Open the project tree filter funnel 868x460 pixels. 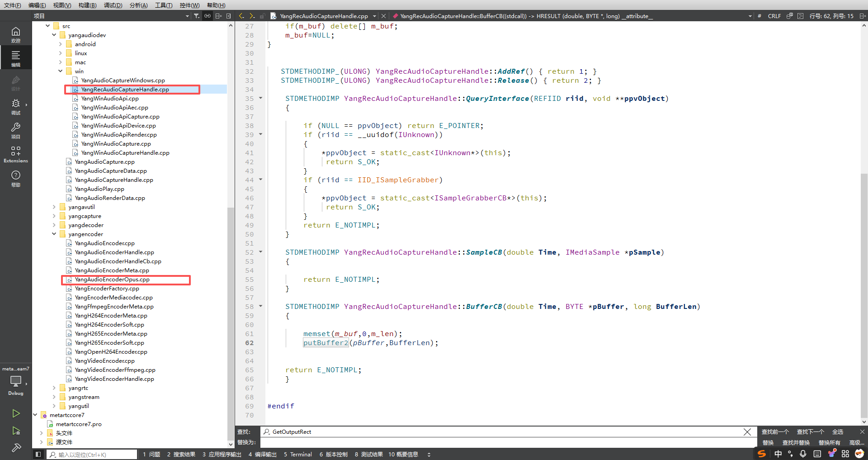[x=197, y=16]
